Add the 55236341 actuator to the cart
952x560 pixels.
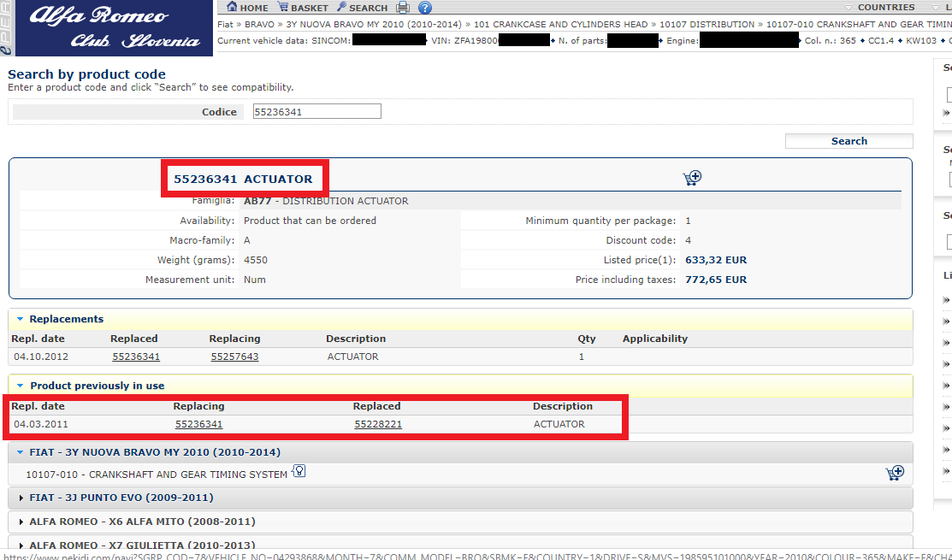(692, 178)
